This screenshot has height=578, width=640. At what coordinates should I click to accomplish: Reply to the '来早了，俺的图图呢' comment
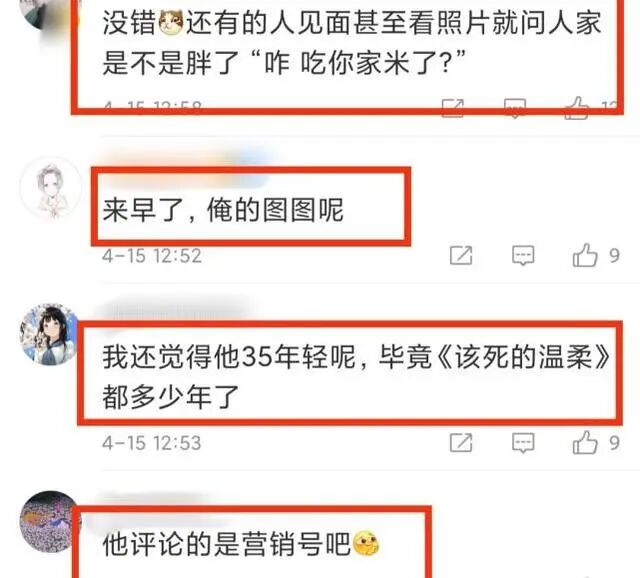point(523,256)
